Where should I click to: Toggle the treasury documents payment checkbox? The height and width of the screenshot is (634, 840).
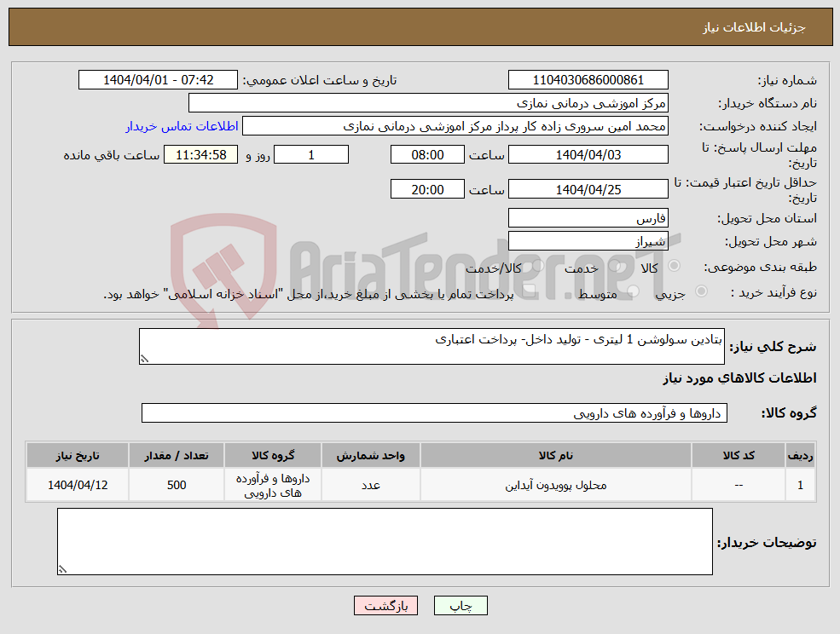point(530,291)
